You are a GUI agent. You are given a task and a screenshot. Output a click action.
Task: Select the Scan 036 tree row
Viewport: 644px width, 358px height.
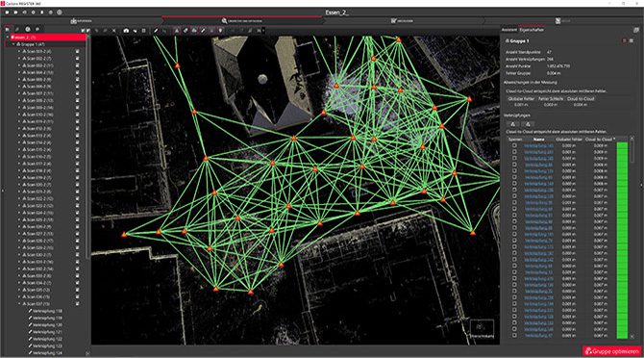click(x=38, y=296)
